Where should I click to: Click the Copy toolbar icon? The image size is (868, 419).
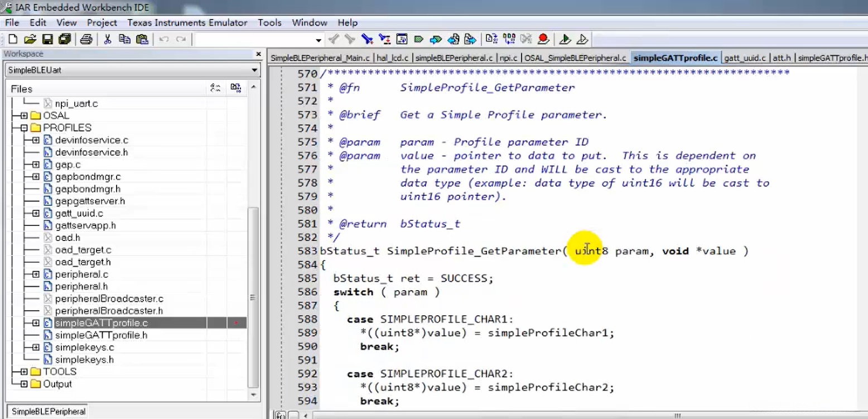124,39
